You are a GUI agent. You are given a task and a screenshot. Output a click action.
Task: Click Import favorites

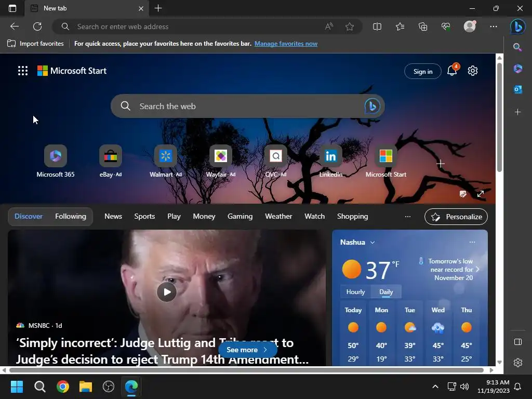[35, 44]
